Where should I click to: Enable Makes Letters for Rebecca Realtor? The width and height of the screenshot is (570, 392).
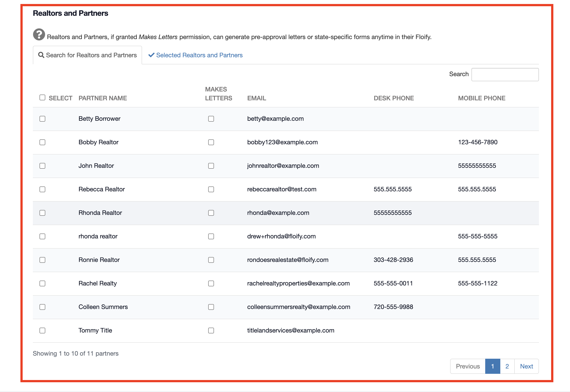(211, 189)
